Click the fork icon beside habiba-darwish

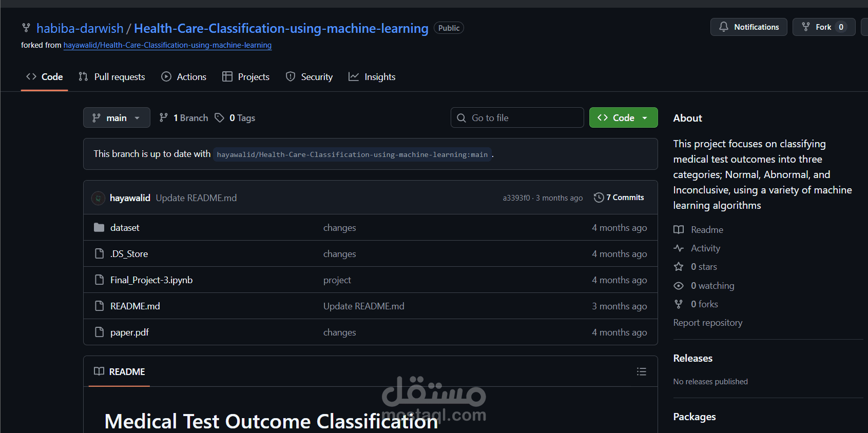coord(26,28)
